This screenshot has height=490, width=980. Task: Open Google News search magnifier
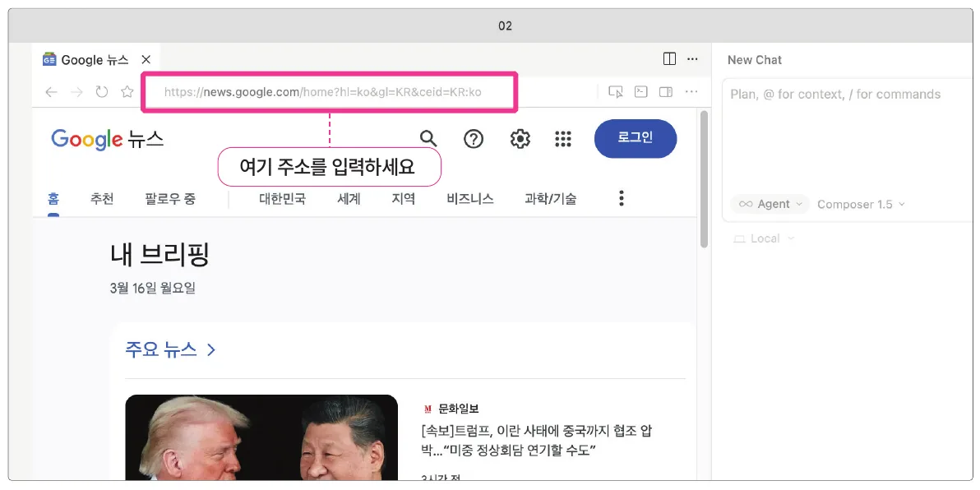(x=428, y=139)
